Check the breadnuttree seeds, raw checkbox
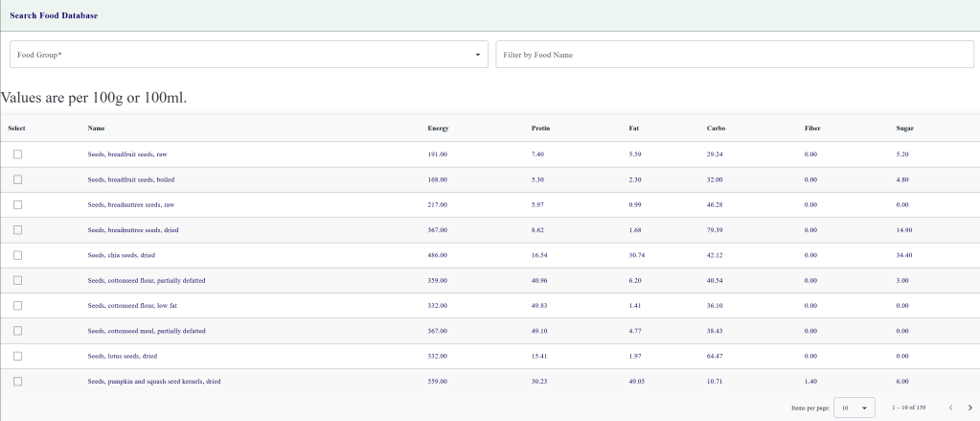Image resolution: width=980 pixels, height=421 pixels. 17,204
